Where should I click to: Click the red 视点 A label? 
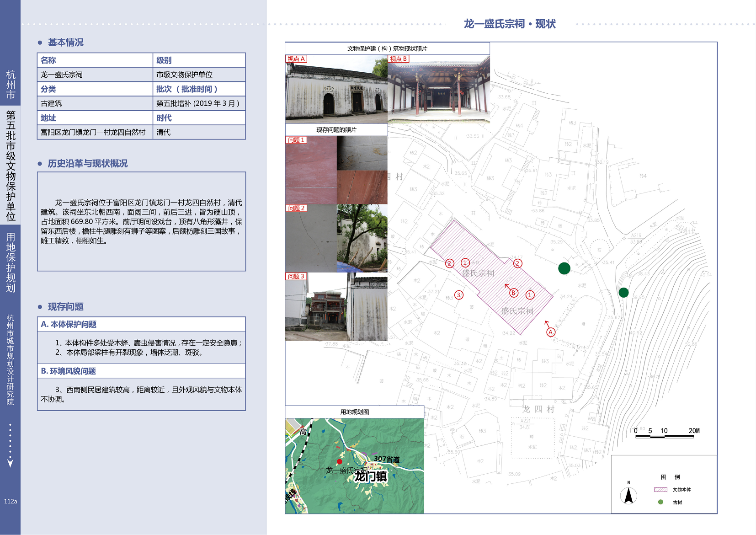[x=296, y=59]
